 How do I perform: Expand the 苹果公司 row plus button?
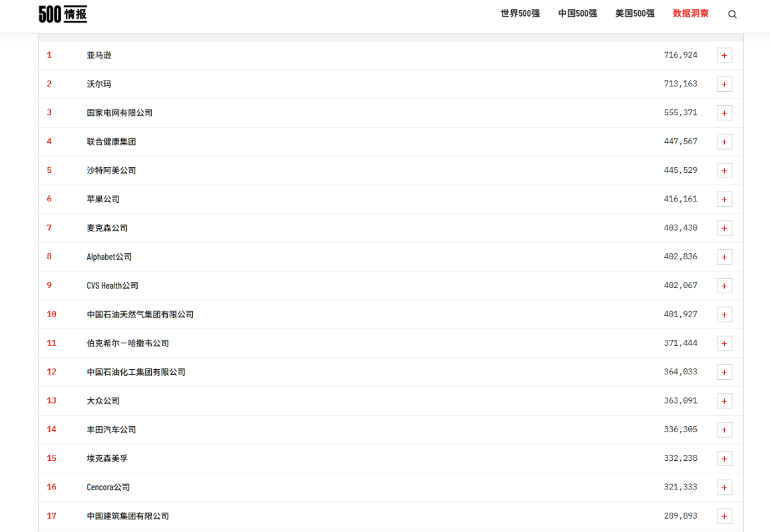724,199
